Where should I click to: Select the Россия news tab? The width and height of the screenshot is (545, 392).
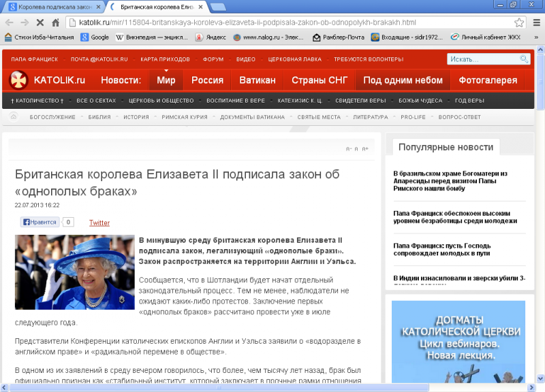pyautogui.click(x=207, y=80)
